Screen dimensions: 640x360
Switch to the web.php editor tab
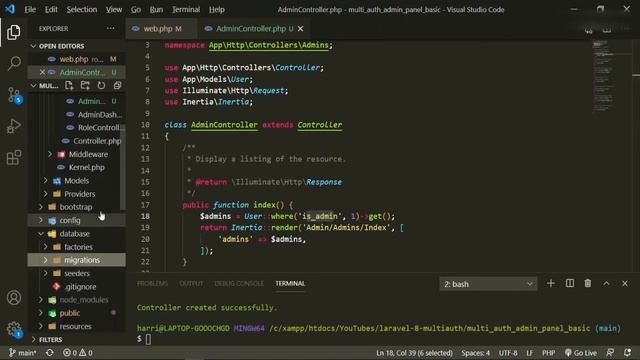(x=162, y=29)
